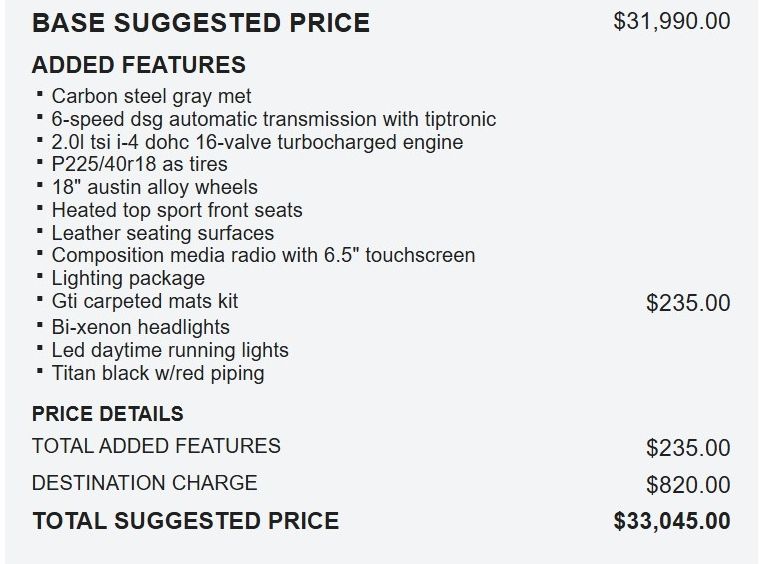This screenshot has height=564, width=760.
Task: Click the Gti carpeted mats kit item
Action: point(144,301)
